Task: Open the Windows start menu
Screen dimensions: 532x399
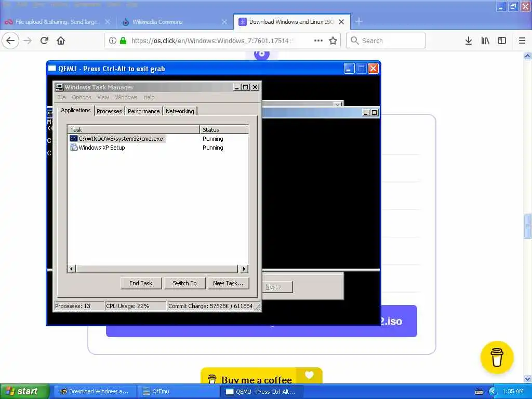Action: click(24, 392)
